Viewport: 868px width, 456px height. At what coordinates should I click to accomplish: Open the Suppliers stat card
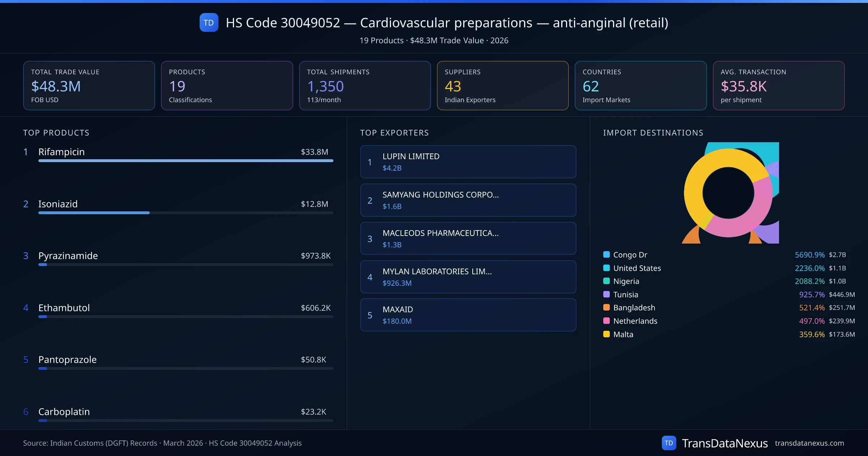click(x=502, y=85)
